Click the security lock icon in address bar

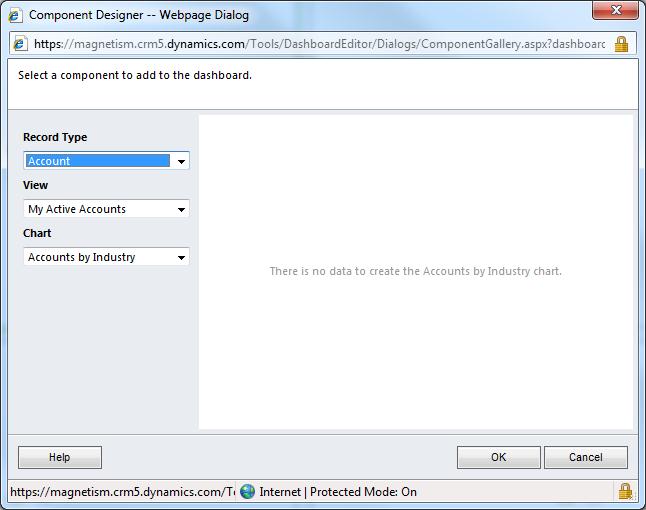[621, 44]
